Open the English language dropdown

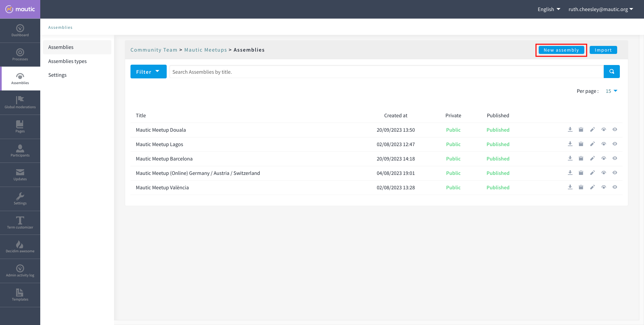point(549,9)
